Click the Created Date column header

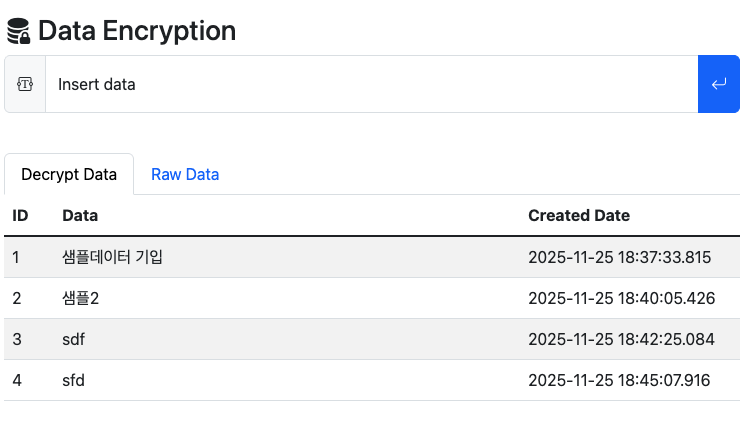[x=579, y=215]
